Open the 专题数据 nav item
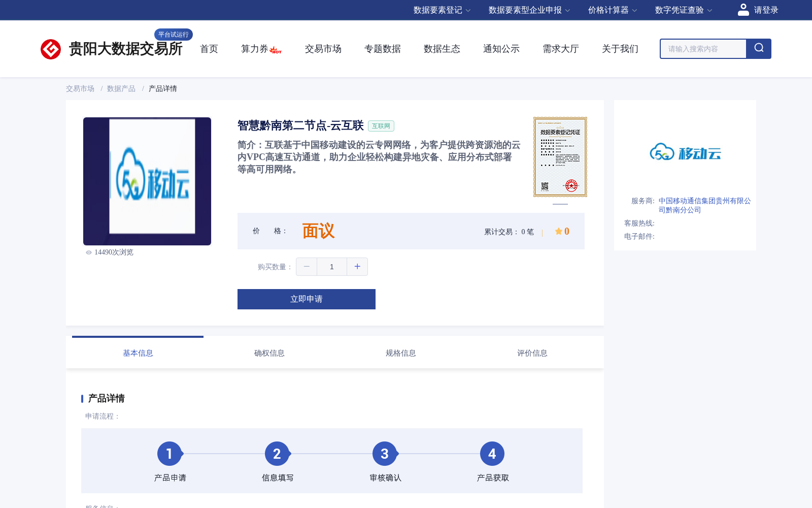The height and width of the screenshot is (508, 812). coord(383,49)
